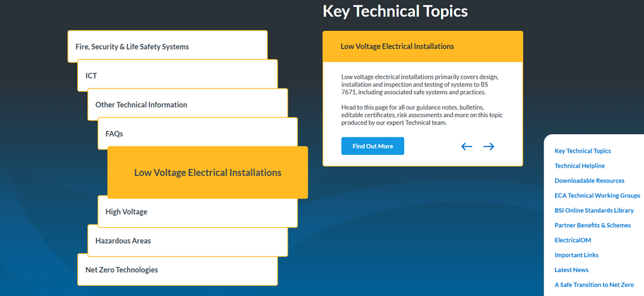This screenshot has width=644, height=296.
Task: Click the yellow Low Voltage Electrical Installations panel header
Action: [422, 46]
